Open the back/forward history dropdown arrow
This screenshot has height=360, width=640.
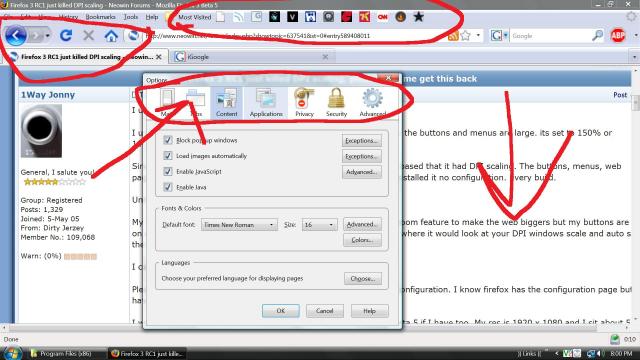(x=48, y=36)
